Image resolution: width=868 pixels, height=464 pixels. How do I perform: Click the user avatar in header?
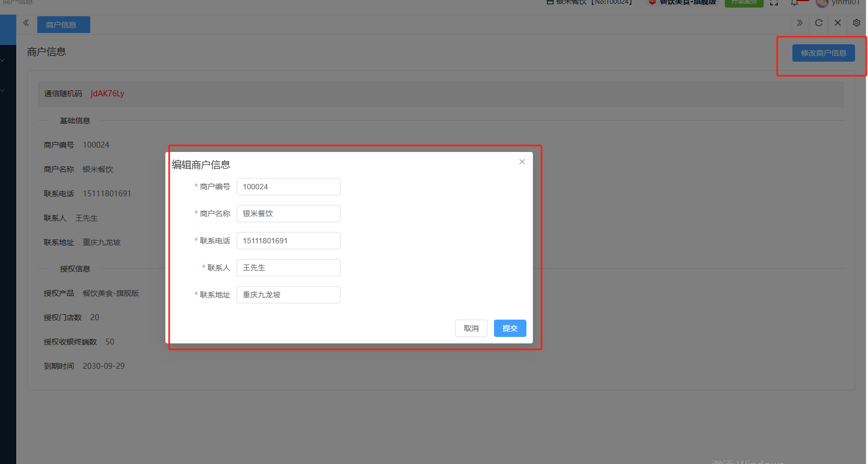point(822,3)
